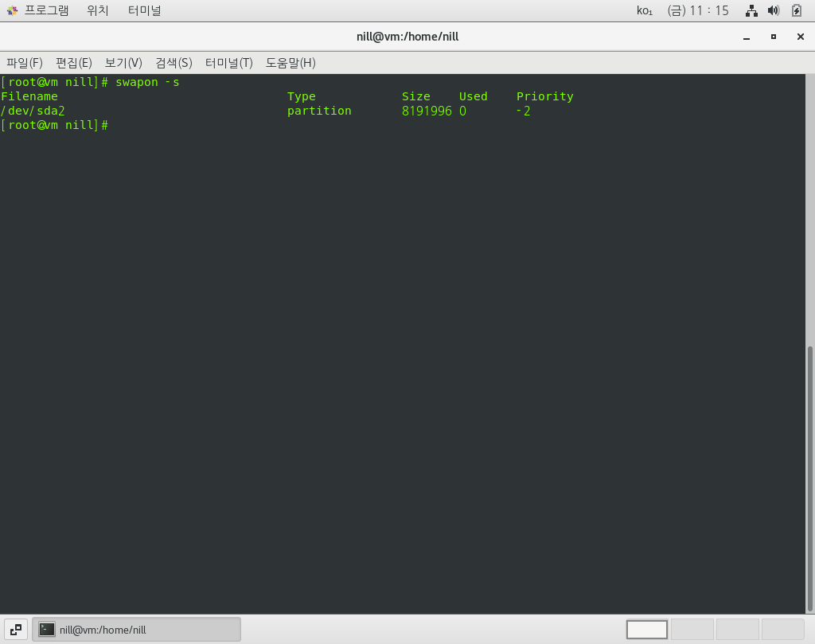This screenshot has height=644, width=815.
Task: Click the battery power icon
Action: pos(796,10)
